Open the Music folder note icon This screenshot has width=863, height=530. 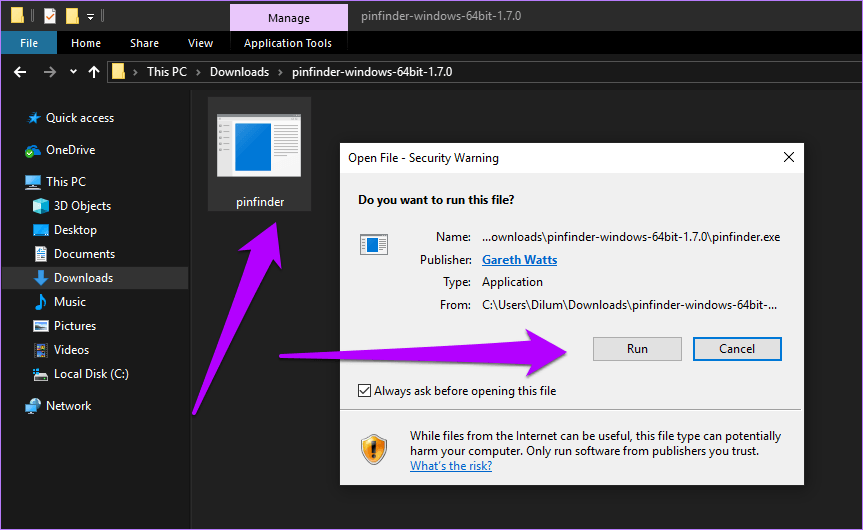(41, 302)
